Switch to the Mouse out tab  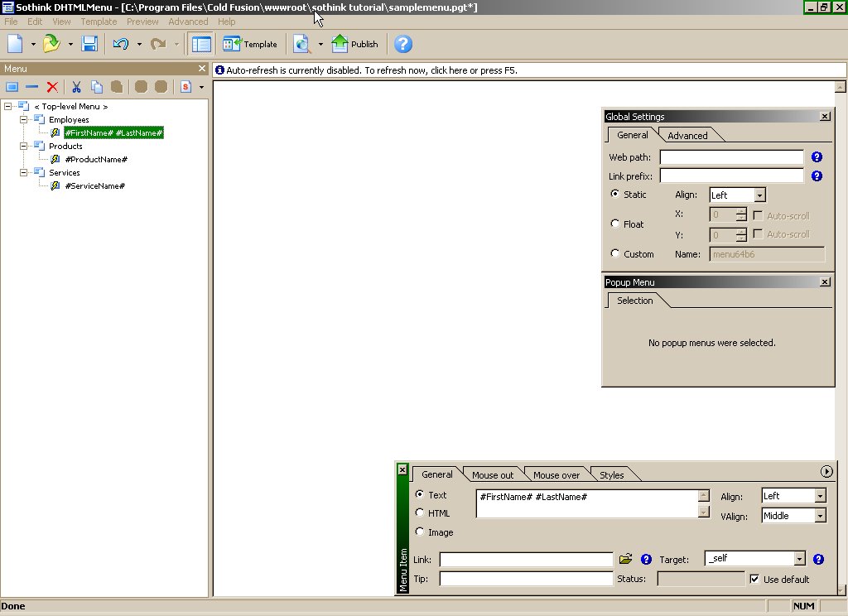[x=492, y=475]
